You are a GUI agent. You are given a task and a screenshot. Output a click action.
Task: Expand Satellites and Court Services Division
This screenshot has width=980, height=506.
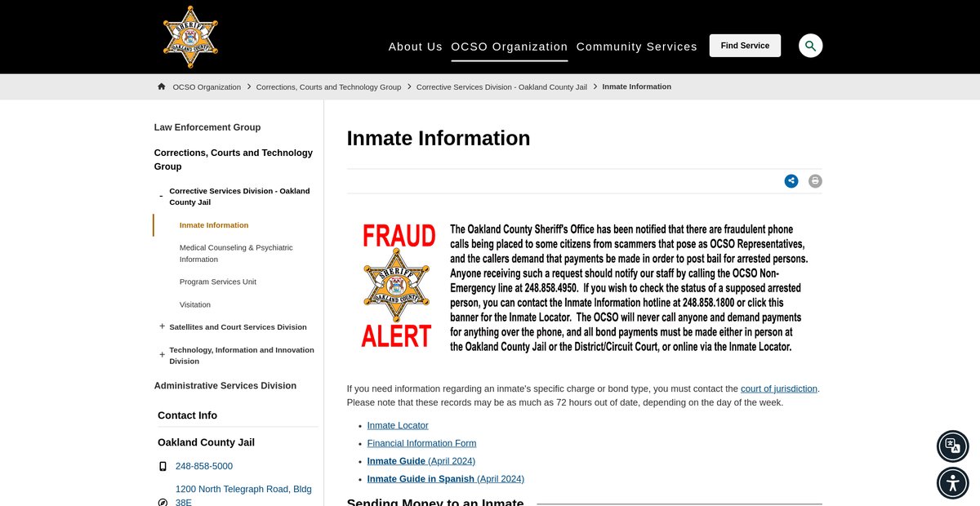coord(162,326)
